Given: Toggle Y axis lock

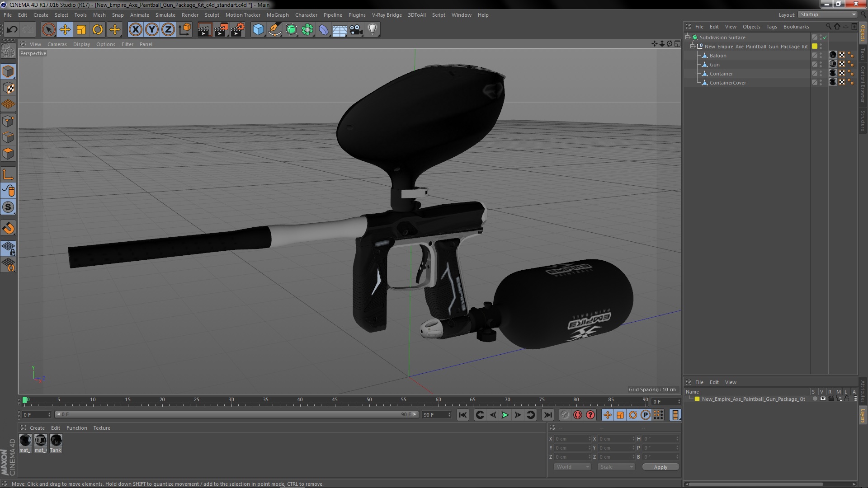Looking at the screenshot, I should 152,30.
